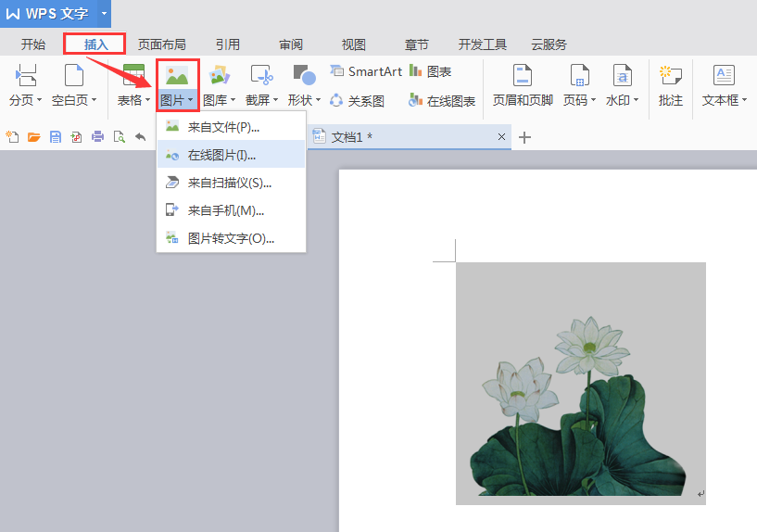
Task: Choose 来自文件(P)... menu item
Action: (x=232, y=127)
